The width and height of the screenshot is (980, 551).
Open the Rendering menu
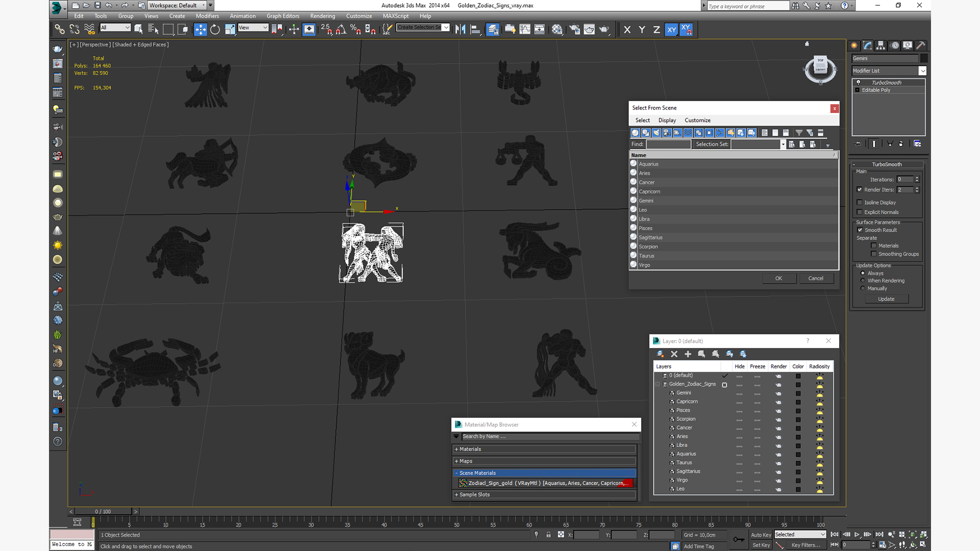(323, 16)
